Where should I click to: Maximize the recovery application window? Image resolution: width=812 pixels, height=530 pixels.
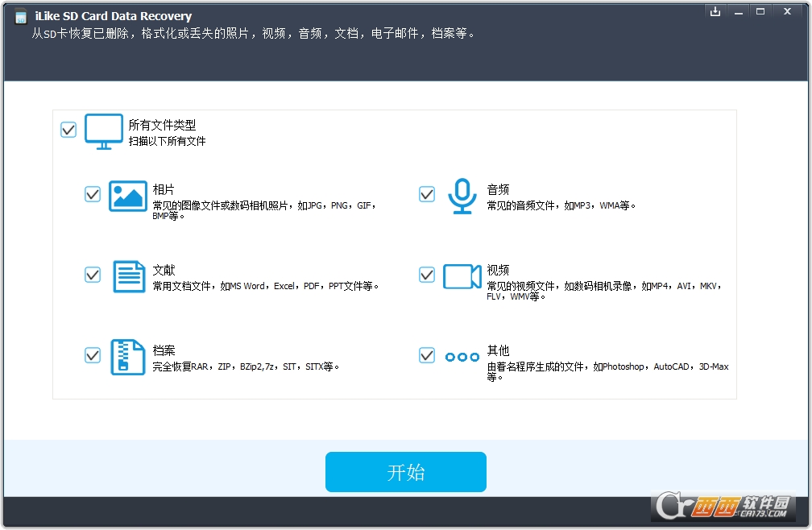(x=760, y=11)
